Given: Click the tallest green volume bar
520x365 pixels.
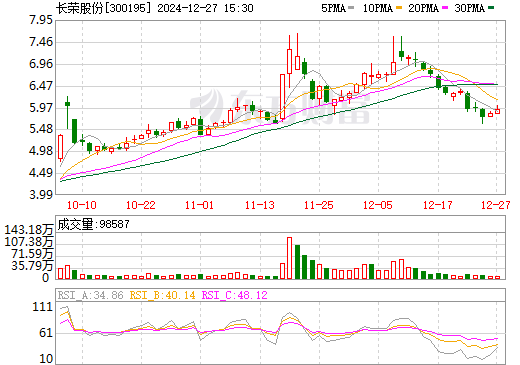Looking at the screenshot, I should [297, 262].
